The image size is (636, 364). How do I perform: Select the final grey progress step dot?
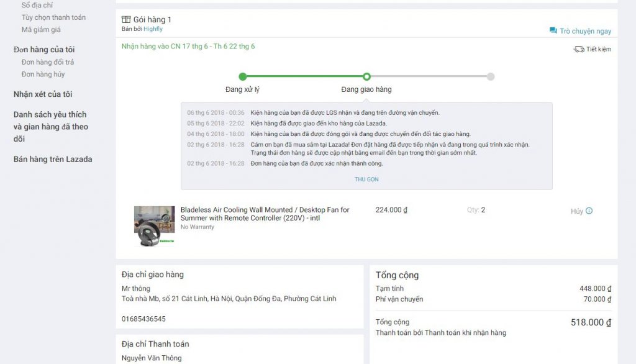point(491,76)
